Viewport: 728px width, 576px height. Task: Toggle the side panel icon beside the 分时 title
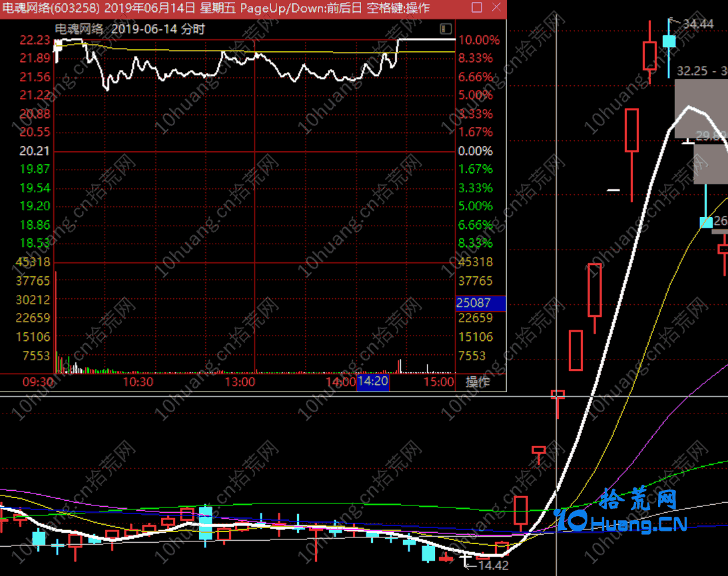click(445, 29)
